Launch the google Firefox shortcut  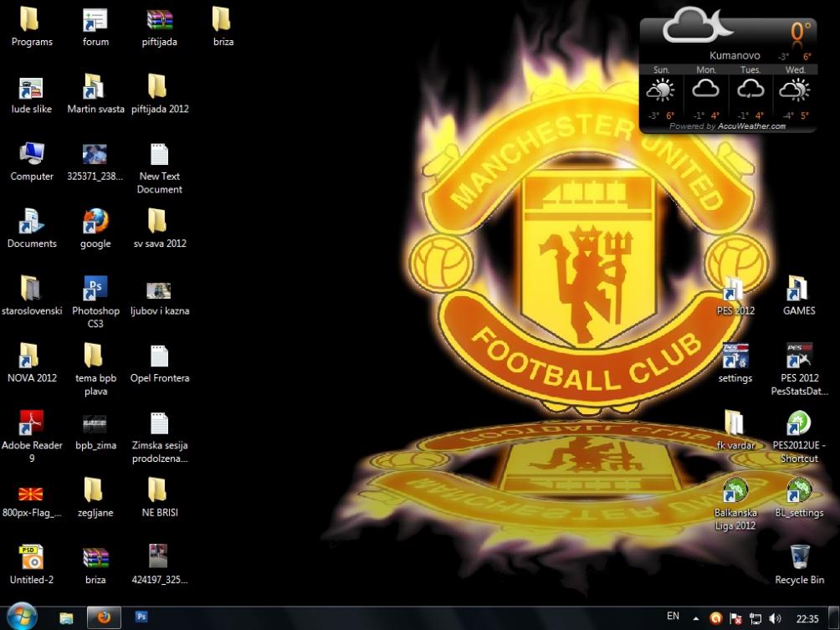point(95,223)
